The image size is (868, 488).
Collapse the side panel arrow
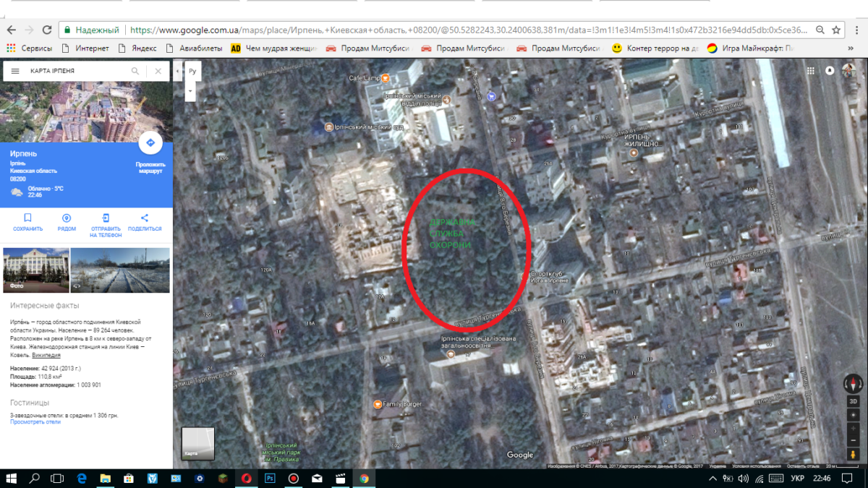(177, 72)
